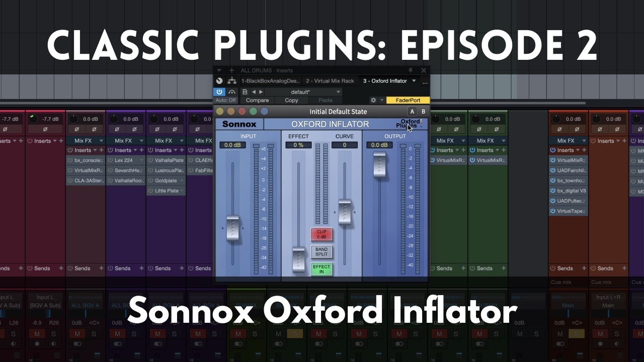The height and width of the screenshot is (362, 644).
Task: Select the VirtualTape.. insert in mixer
Action: coord(569,211)
